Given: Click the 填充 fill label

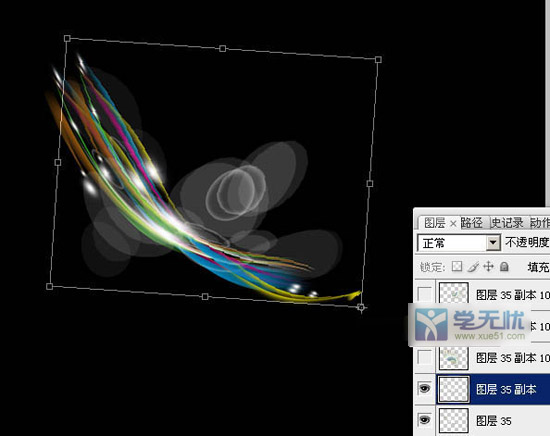Looking at the screenshot, I should pyautogui.click(x=538, y=267).
